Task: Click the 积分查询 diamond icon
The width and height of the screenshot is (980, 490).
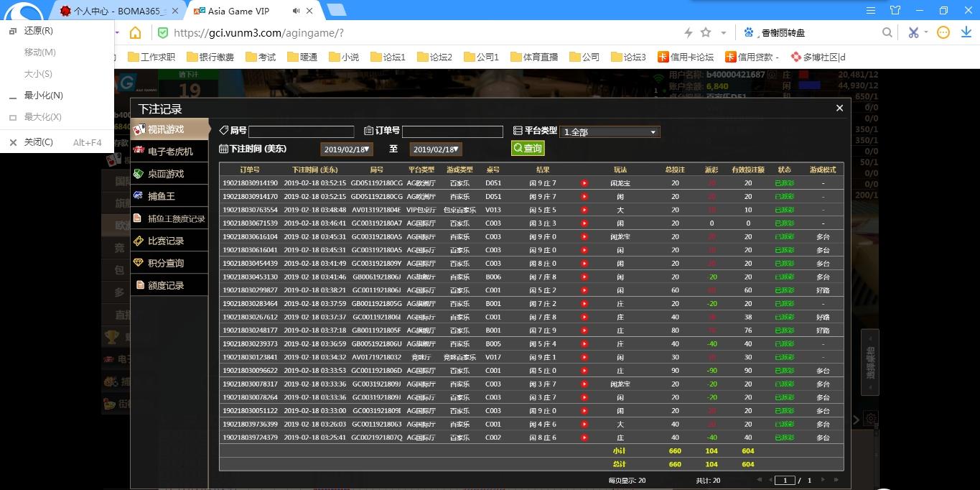Action: pos(139,263)
